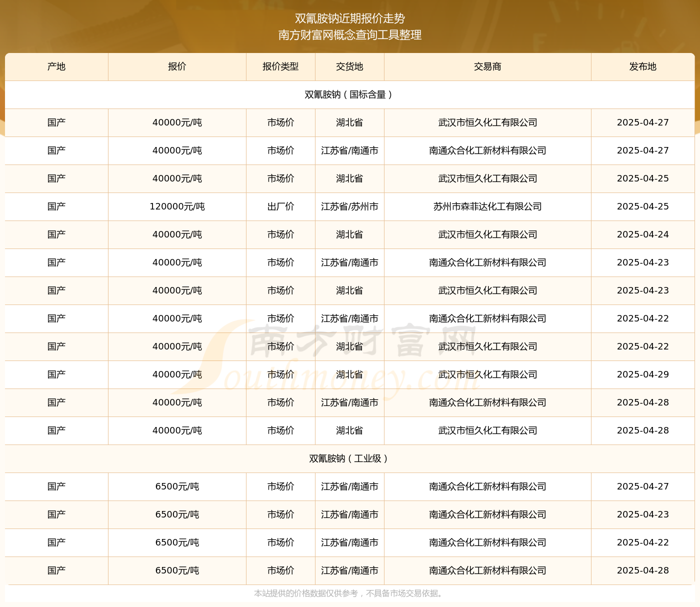This screenshot has height=607, width=700.
Task: Click the date 2025-04-29
Action: [643, 374]
